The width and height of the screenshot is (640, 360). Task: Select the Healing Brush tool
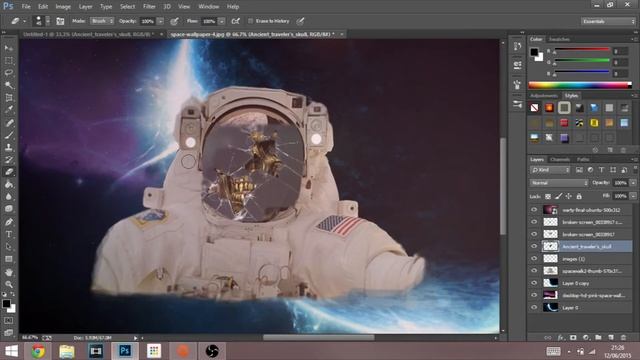pos(9,122)
